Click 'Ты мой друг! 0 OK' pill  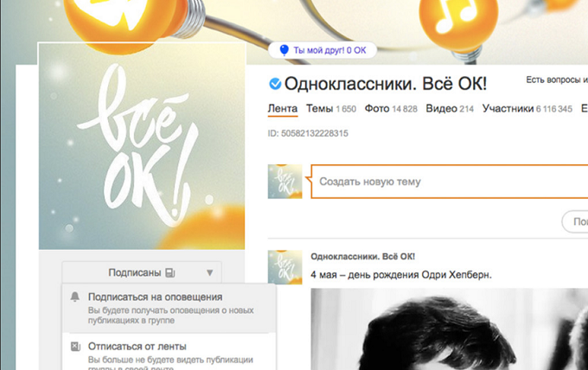point(323,50)
